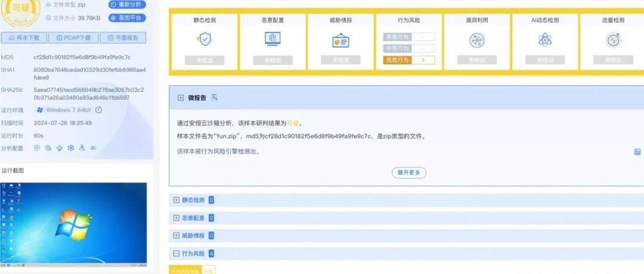
Task: Download the sample via 样本下载
Action: (x=24, y=38)
